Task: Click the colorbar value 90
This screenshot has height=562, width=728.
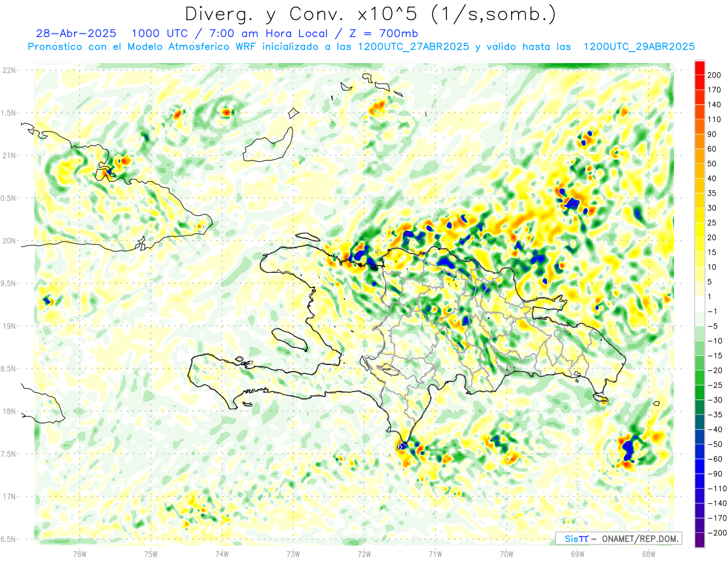Action: 712,135
